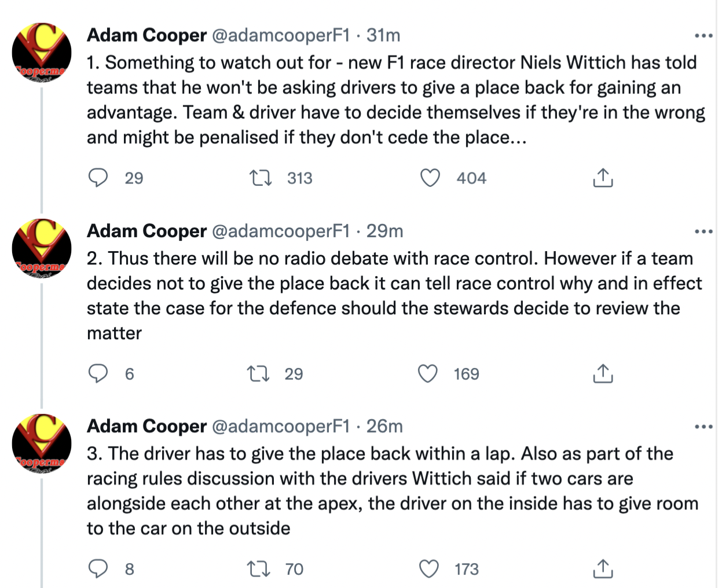Open more options on the 26m tweet
The image size is (718, 588).
point(704,427)
